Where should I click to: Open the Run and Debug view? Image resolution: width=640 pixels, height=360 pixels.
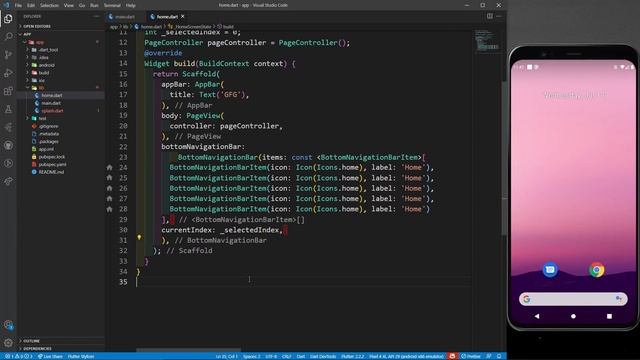coord(8,73)
